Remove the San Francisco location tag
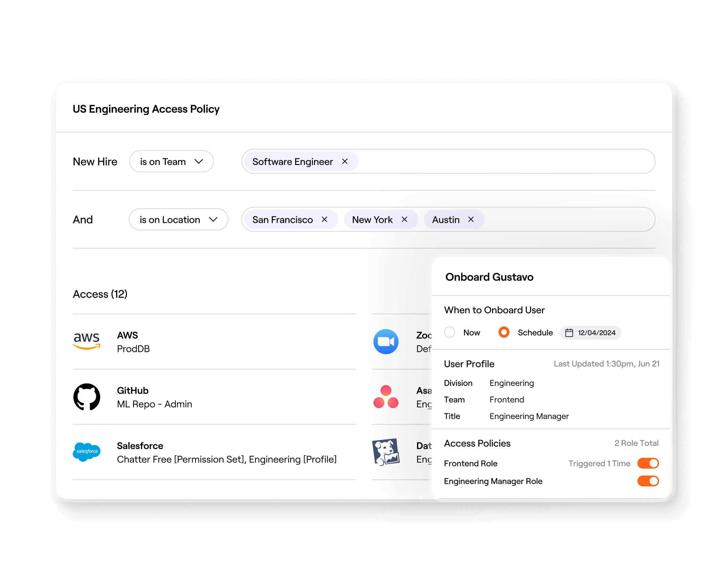Image resolution: width=728 pixels, height=582 pixels. point(324,219)
